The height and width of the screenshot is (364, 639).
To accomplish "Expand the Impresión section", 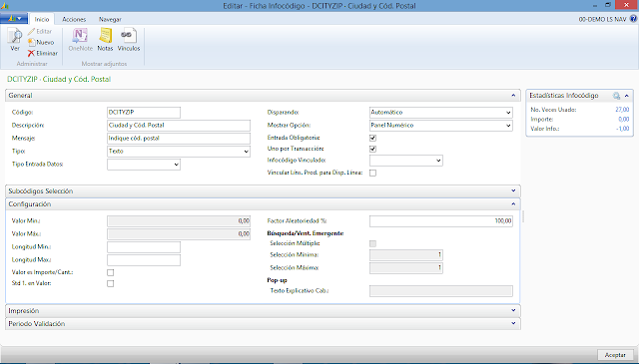I will [513, 311].
